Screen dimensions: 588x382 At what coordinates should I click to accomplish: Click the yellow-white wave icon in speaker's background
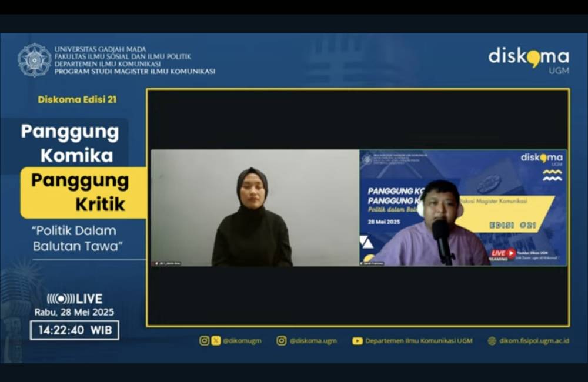point(552,175)
